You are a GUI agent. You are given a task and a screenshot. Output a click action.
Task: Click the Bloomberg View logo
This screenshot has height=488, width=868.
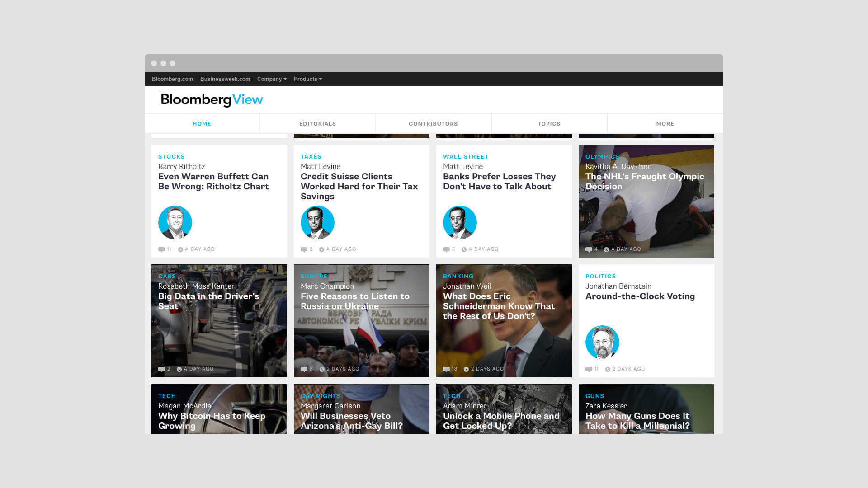pyautogui.click(x=212, y=100)
